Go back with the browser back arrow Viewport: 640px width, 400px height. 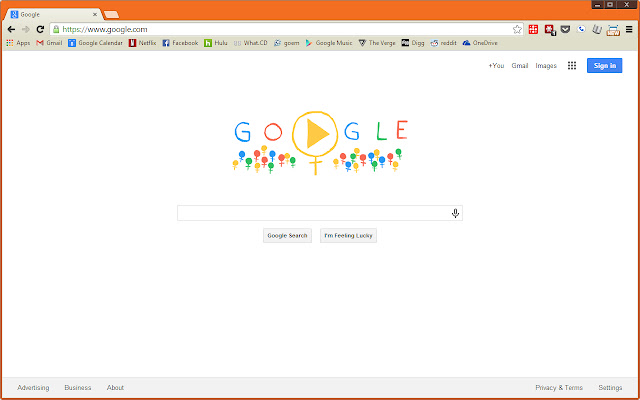(x=11, y=29)
